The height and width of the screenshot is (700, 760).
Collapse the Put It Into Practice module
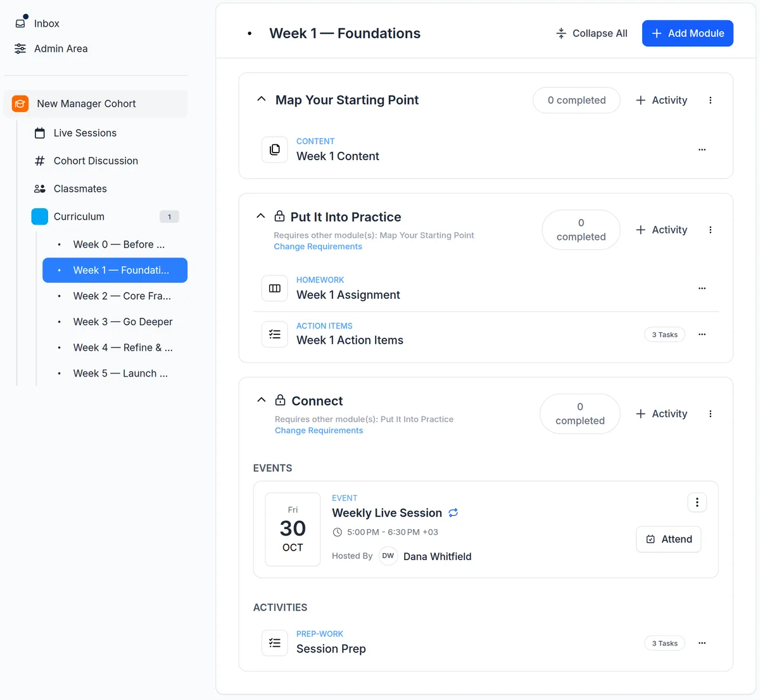tap(260, 216)
